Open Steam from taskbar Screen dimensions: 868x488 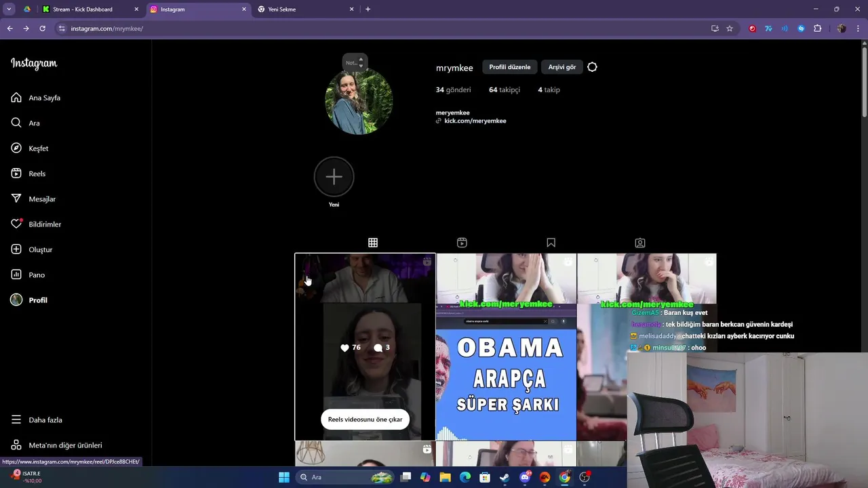(505, 477)
